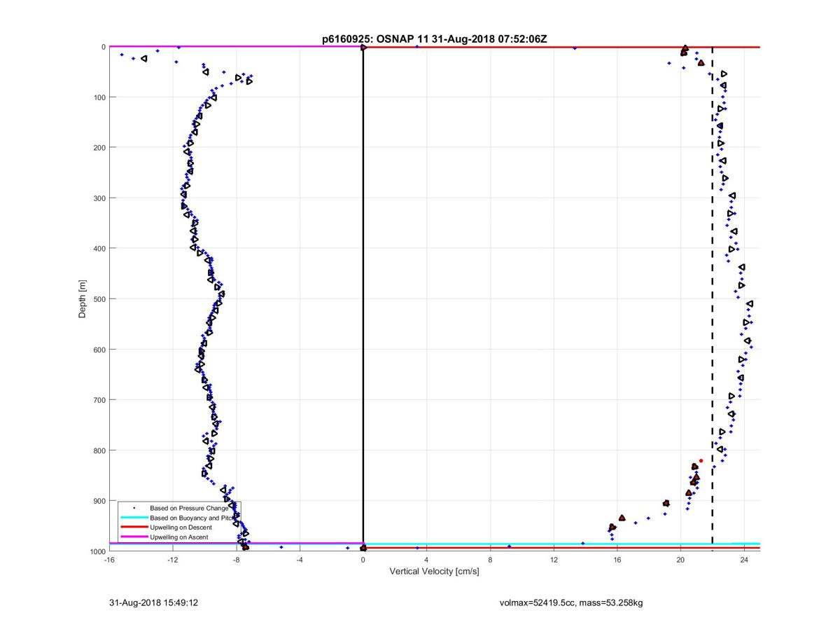Image resolution: width=840 pixels, height=620 pixels.
Task: Click the red line sample in legend
Action: 134,528
